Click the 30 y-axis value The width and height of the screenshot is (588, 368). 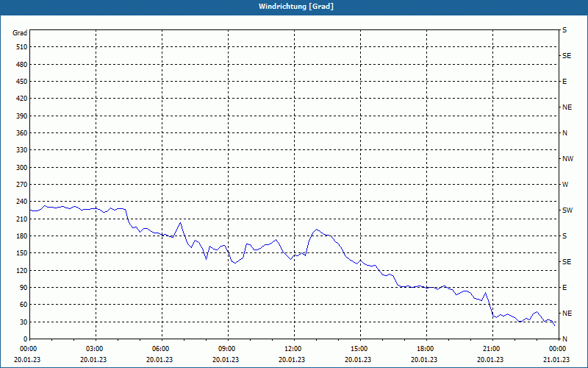(24, 322)
